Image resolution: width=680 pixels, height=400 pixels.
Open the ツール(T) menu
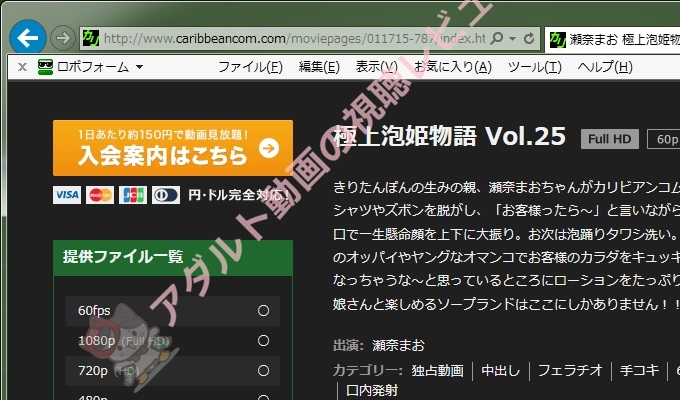click(535, 67)
